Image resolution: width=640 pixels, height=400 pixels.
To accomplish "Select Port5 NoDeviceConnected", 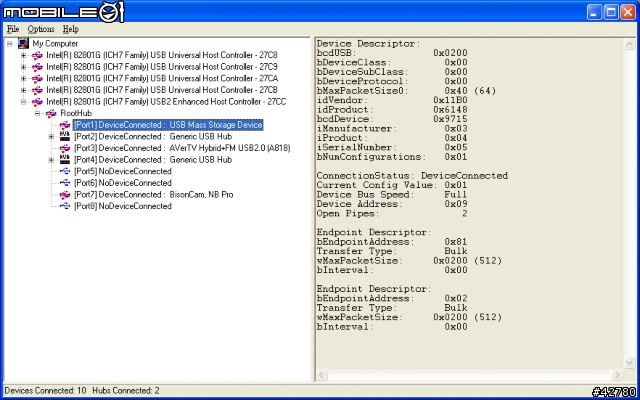I will (x=122, y=171).
